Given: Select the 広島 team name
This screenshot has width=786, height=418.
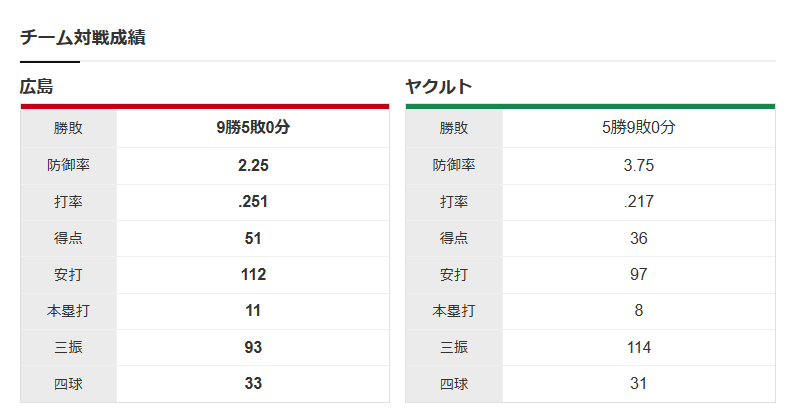Looking at the screenshot, I should pyautogui.click(x=37, y=87).
